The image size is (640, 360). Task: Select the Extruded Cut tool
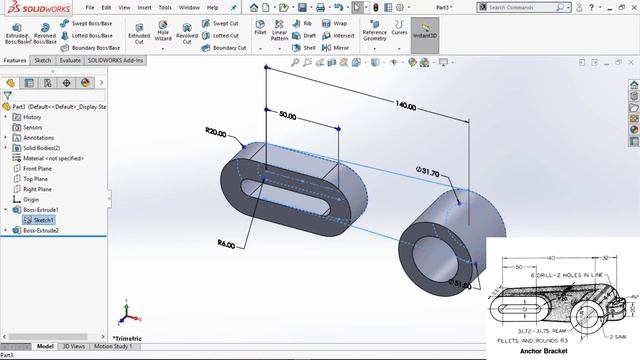click(x=139, y=33)
